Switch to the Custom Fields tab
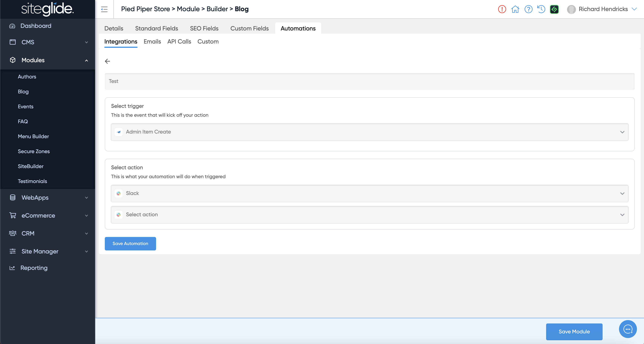The width and height of the screenshot is (644, 344). (249, 29)
